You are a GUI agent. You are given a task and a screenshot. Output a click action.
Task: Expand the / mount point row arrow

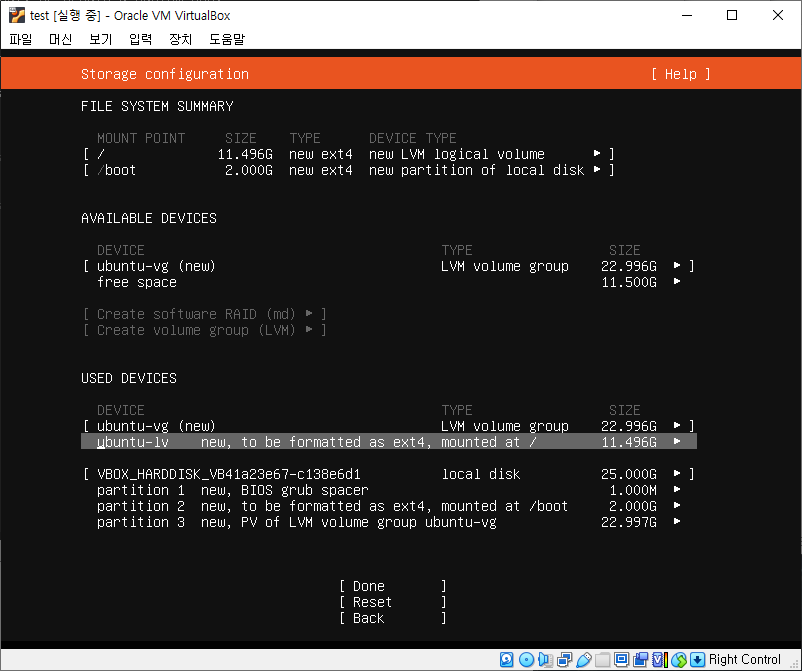(597, 153)
